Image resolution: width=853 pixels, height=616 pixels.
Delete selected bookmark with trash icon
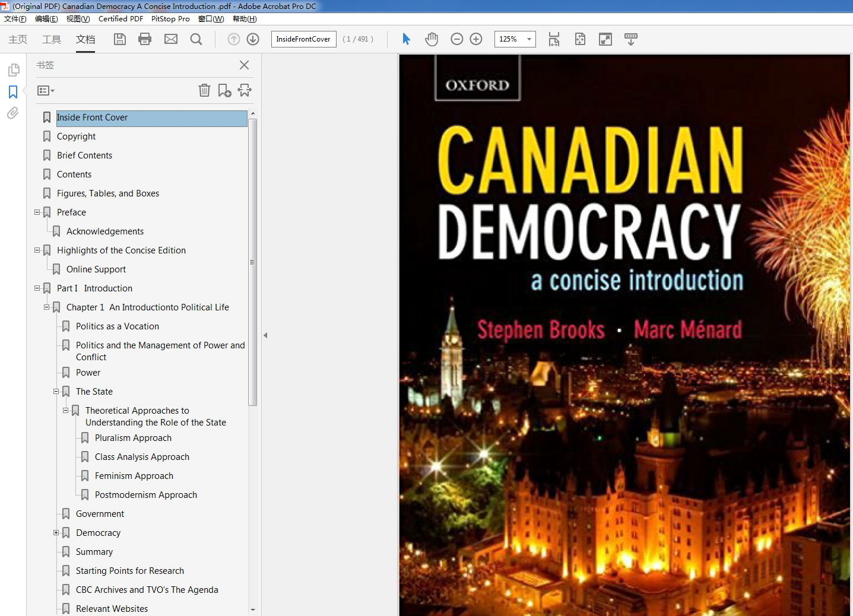click(x=204, y=90)
